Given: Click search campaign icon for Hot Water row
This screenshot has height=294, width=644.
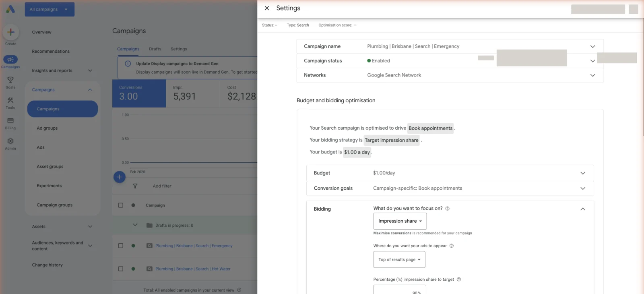Looking at the screenshot, I should [x=149, y=269].
